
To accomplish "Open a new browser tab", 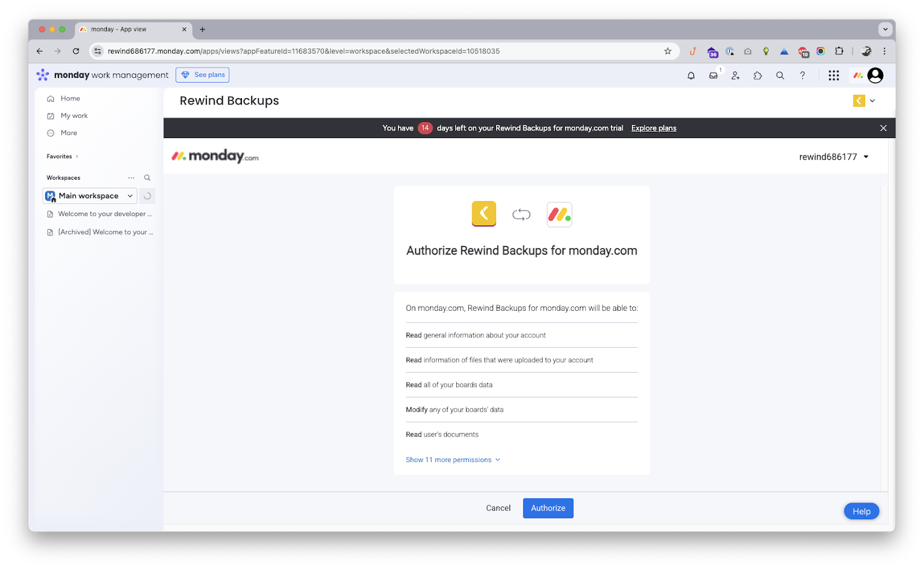I will pyautogui.click(x=203, y=29).
